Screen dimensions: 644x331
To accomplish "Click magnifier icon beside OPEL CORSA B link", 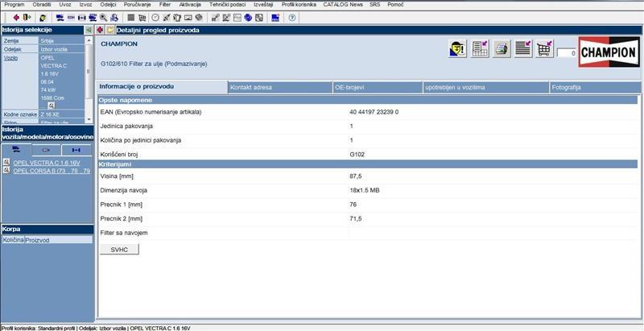I will pos(6,170).
